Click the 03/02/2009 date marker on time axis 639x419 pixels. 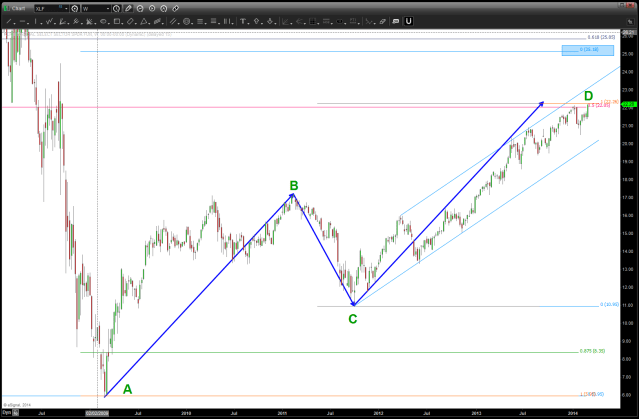pos(97,412)
